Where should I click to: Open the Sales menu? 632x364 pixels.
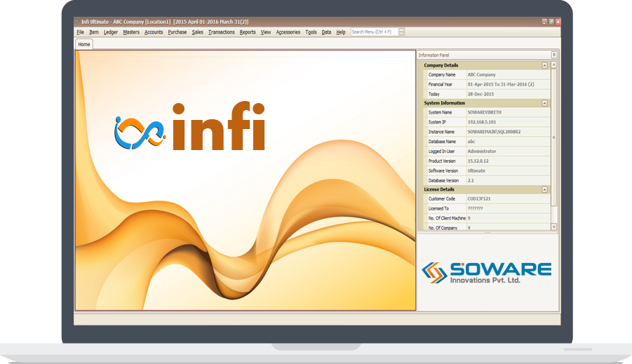[x=198, y=32]
